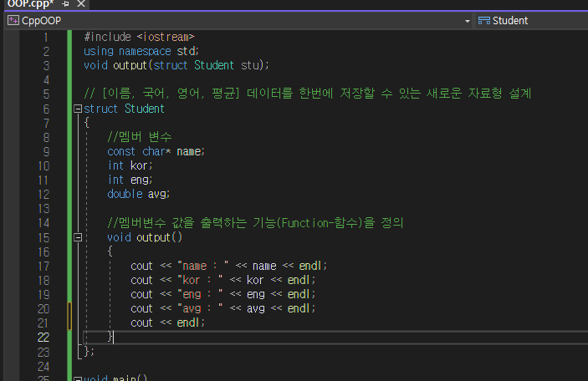Click the cout line printing "name : "
The height and width of the screenshot is (381, 588).
(228, 266)
